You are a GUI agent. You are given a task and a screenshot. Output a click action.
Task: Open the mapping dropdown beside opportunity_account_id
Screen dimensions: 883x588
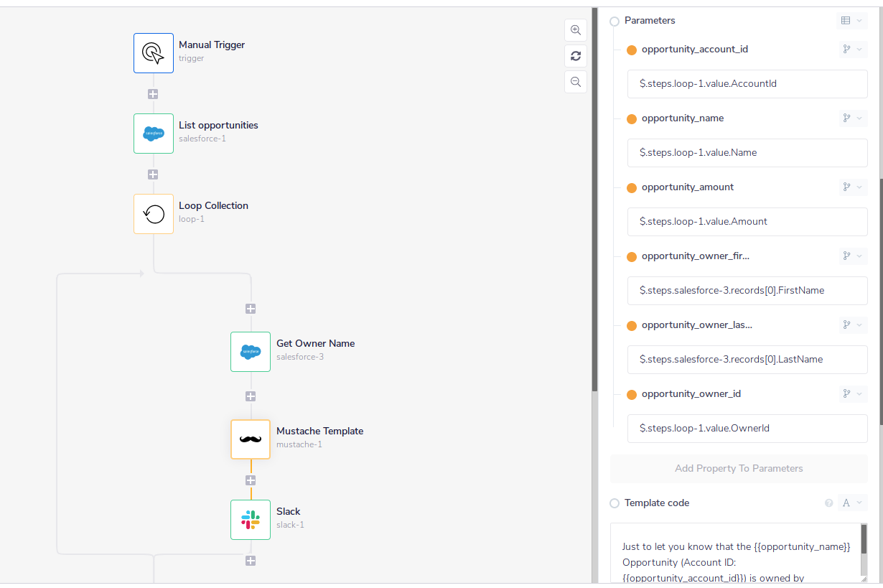click(x=852, y=49)
